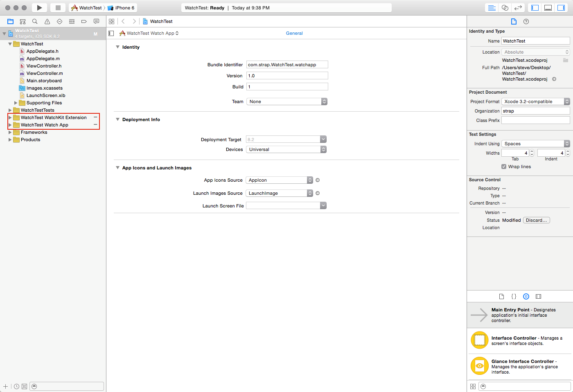Go back in editor history

[x=123, y=21]
